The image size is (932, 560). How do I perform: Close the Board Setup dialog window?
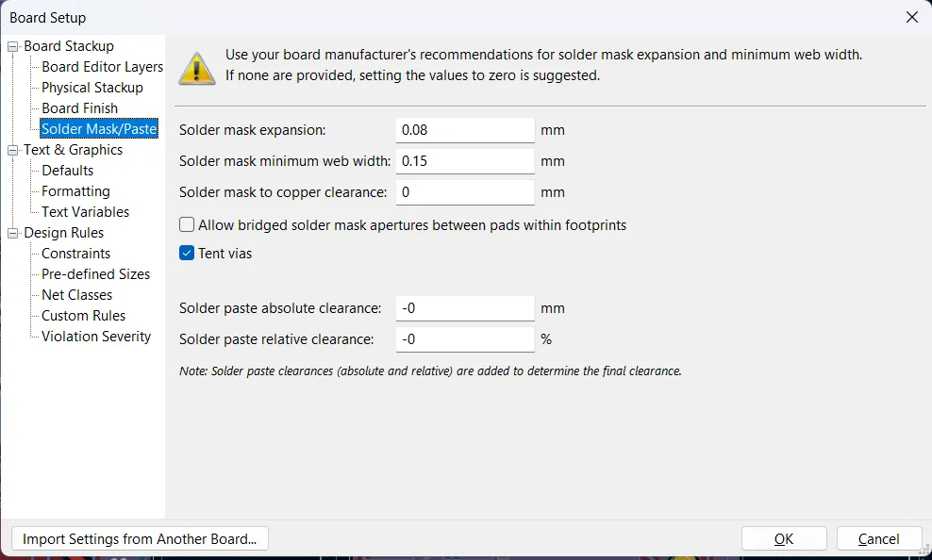911,17
